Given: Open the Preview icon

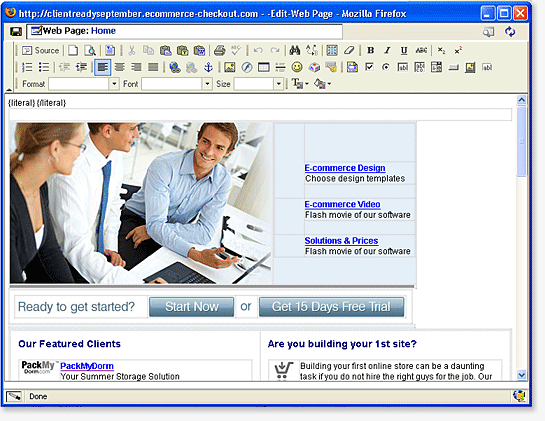Looking at the screenshot, I should (x=90, y=51).
